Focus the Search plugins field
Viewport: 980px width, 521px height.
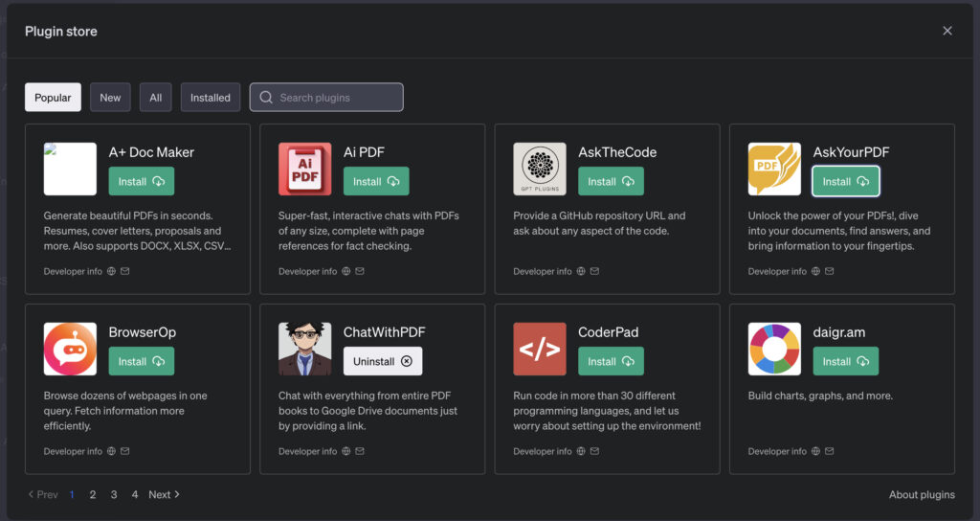(x=326, y=98)
